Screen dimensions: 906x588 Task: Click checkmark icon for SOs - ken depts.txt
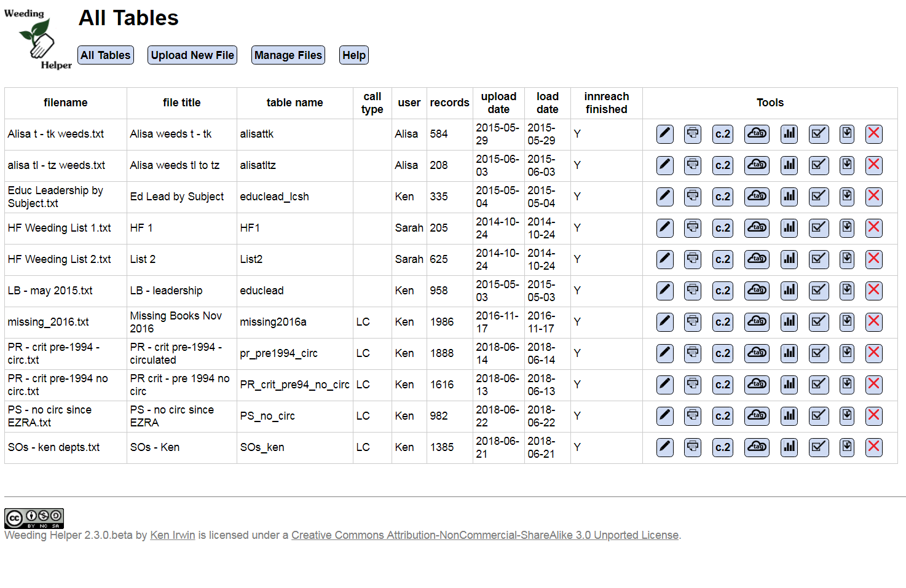point(819,447)
